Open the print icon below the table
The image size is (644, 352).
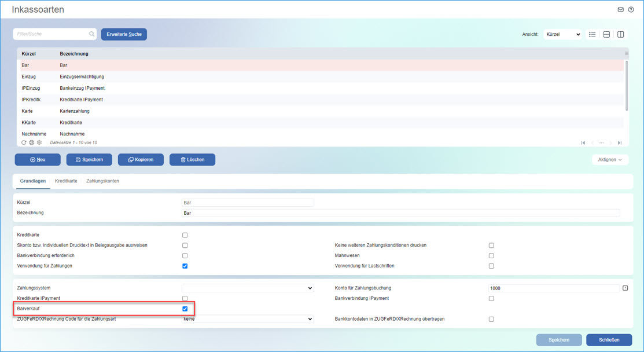(x=31, y=142)
